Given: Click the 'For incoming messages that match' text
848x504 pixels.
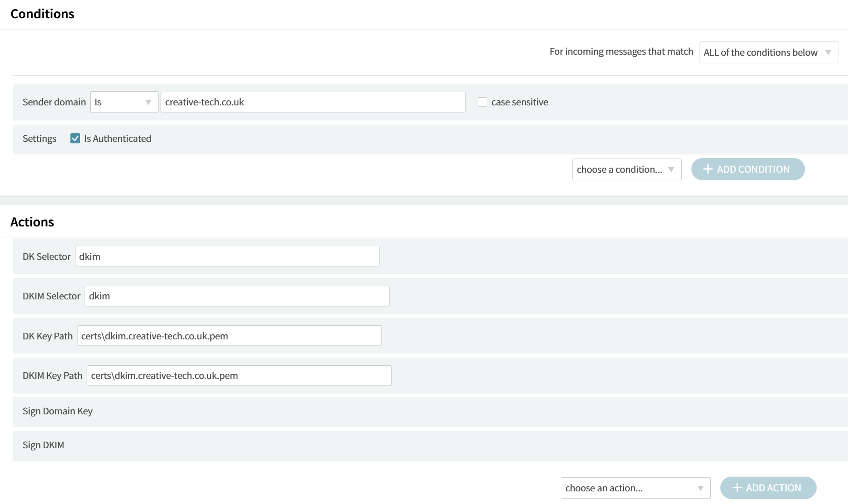Looking at the screenshot, I should (621, 52).
